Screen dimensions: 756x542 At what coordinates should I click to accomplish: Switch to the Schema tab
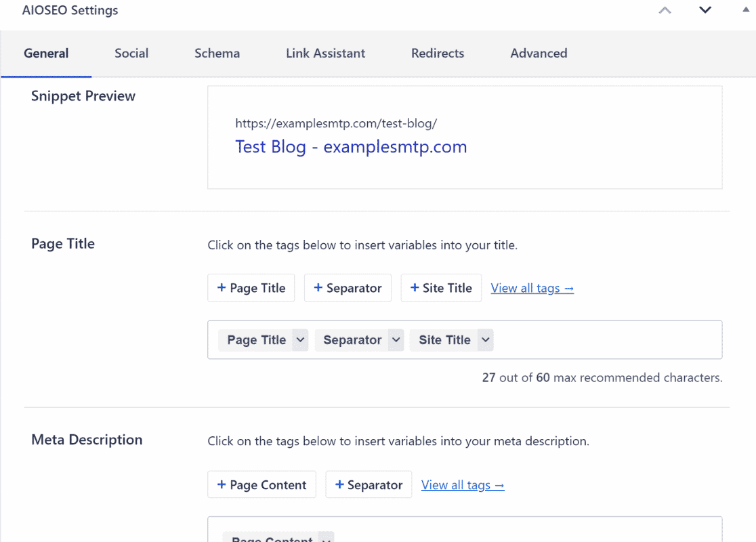217,54
